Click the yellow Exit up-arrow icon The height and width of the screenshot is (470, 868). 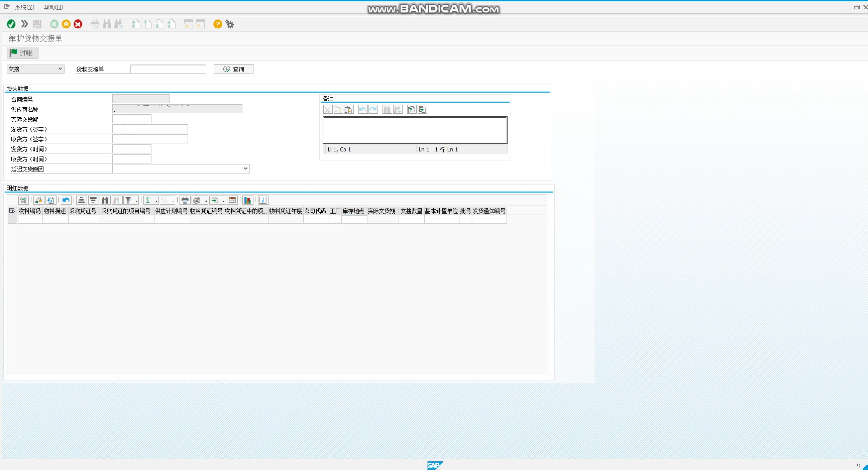pyautogui.click(x=66, y=24)
